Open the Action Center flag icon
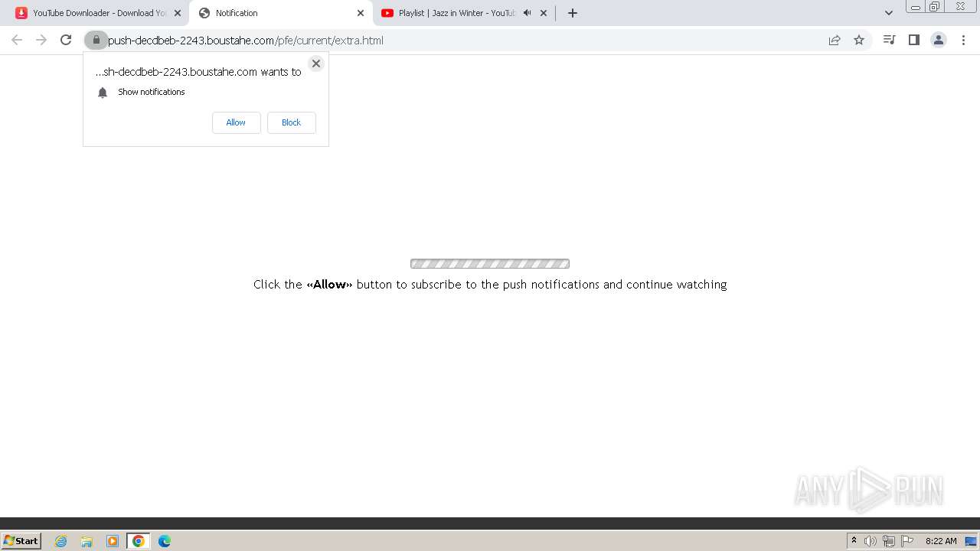This screenshot has width=980, height=551. pyautogui.click(x=907, y=541)
